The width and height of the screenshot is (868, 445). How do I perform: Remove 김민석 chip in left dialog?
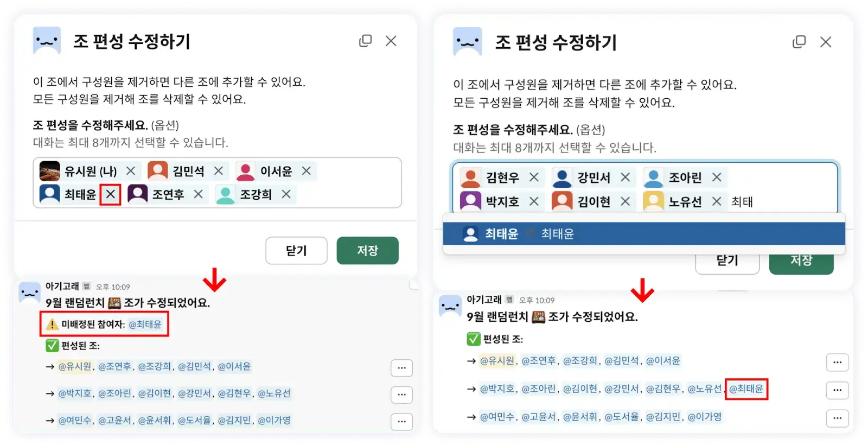pos(219,171)
